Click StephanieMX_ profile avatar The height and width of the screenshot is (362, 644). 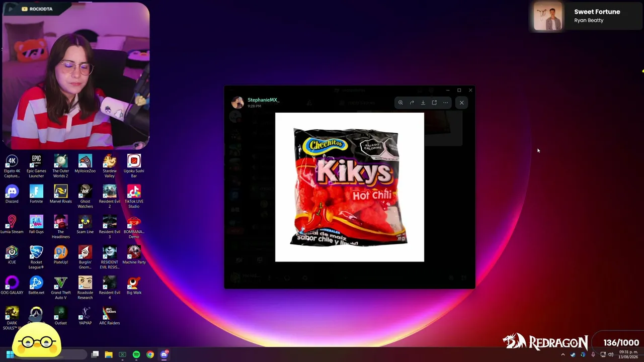237,103
